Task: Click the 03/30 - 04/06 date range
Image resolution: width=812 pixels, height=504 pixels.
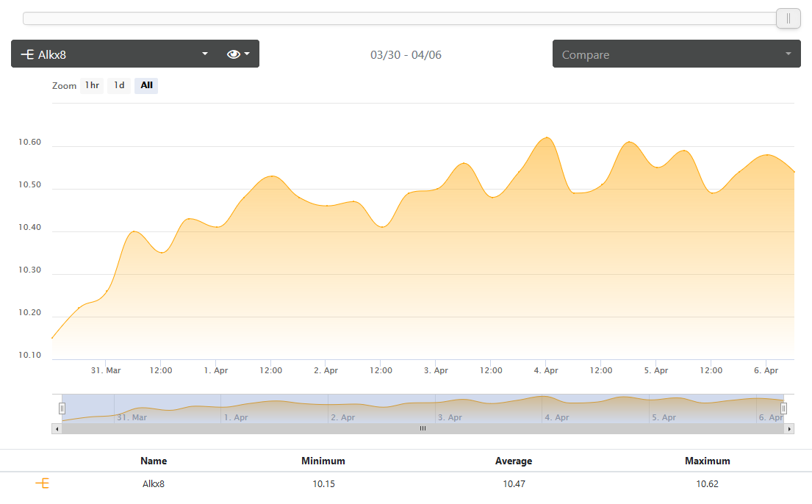Action: pyautogui.click(x=406, y=55)
